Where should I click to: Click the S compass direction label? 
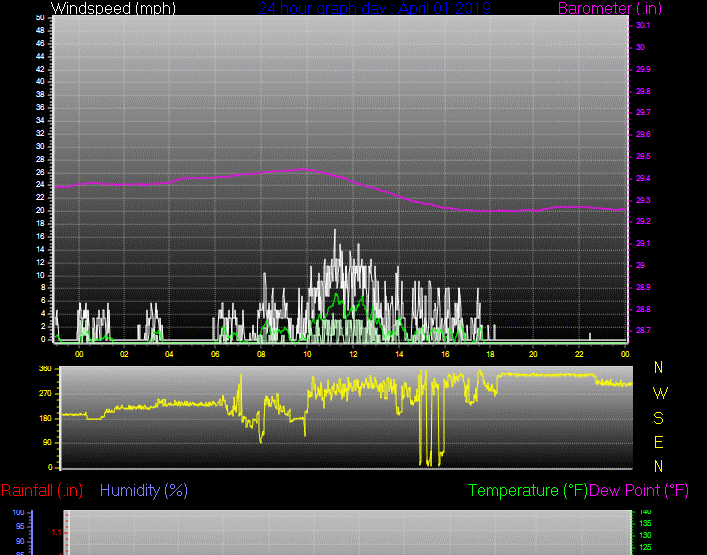click(x=658, y=418)
